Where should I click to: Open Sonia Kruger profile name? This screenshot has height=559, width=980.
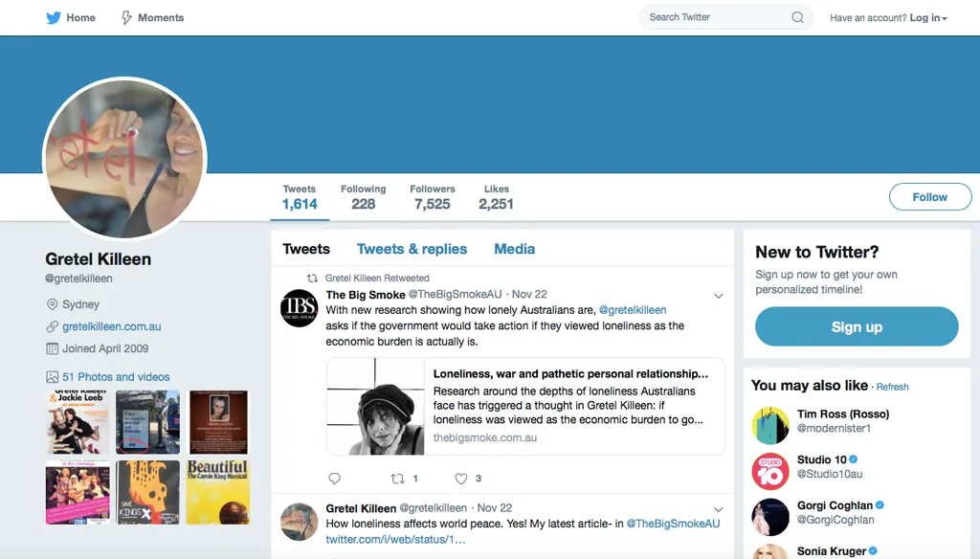tap(832, 551)
